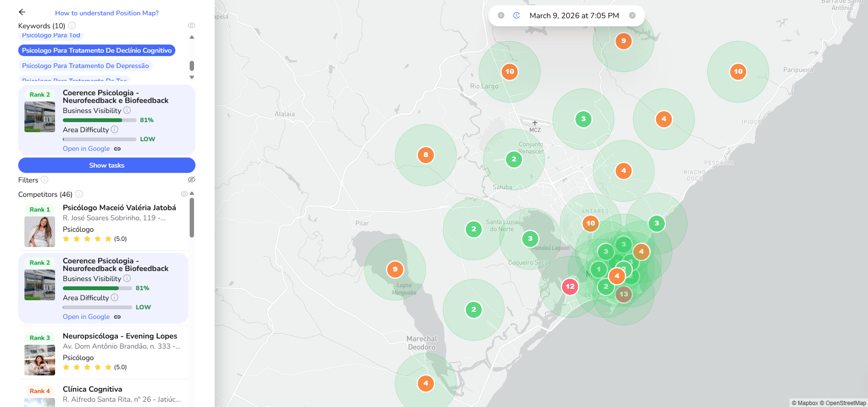Screen dimensions: 868x407
Task: Click Area Difficulty info icon in competitors list
Action: 114,297
